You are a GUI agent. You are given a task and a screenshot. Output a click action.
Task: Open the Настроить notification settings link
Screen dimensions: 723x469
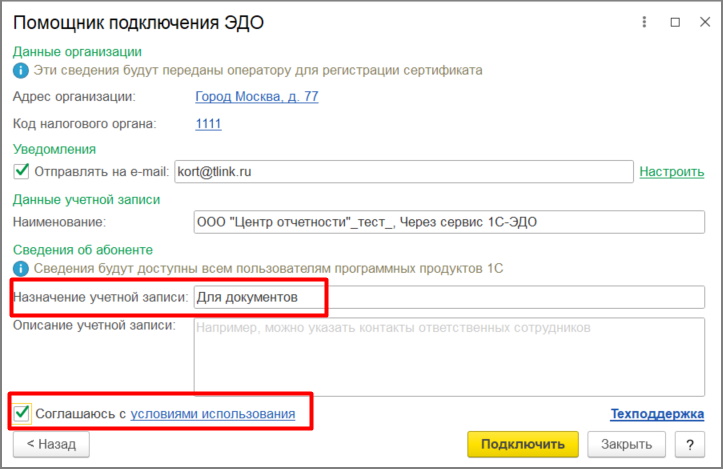pos(671,172)
